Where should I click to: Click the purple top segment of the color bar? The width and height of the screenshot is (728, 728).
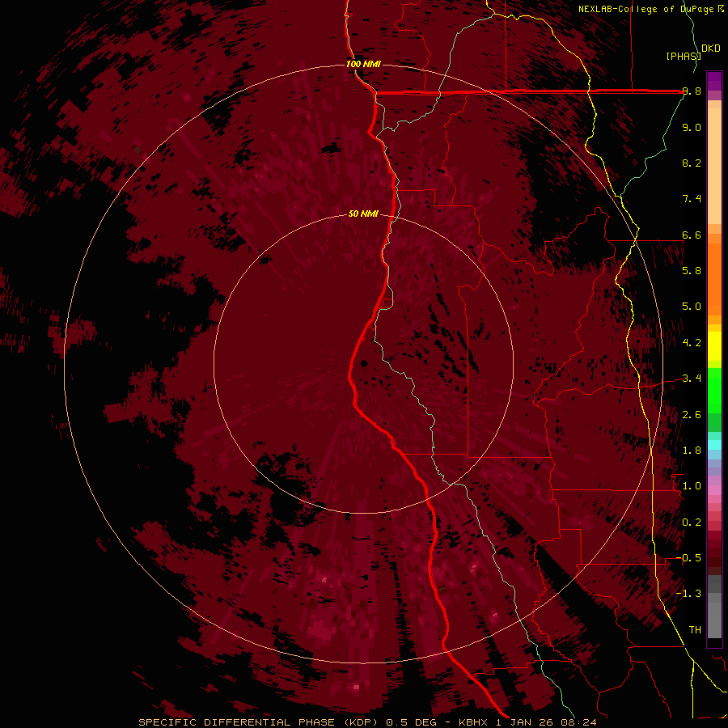pyautogui.click(x=714, y=81)
